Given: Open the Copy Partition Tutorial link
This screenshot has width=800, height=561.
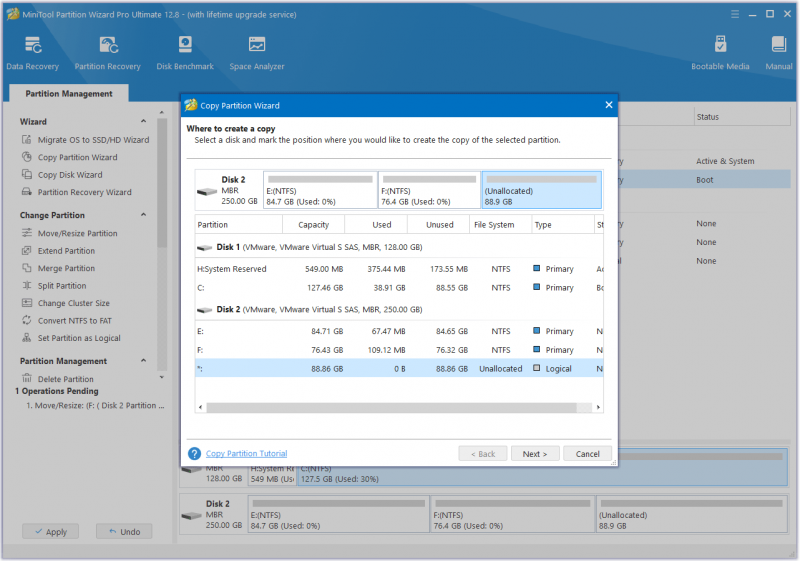Looking at the screenshot, I should coord(246,453).
